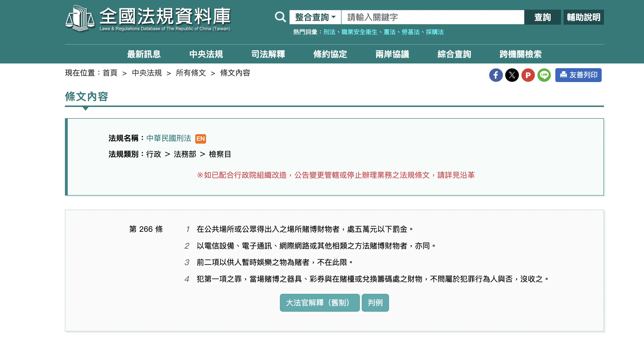Click paragraph 4 text about 沒收之
Image resolution: width=644 pixels, height=346 pixels.
coord(373,279)
